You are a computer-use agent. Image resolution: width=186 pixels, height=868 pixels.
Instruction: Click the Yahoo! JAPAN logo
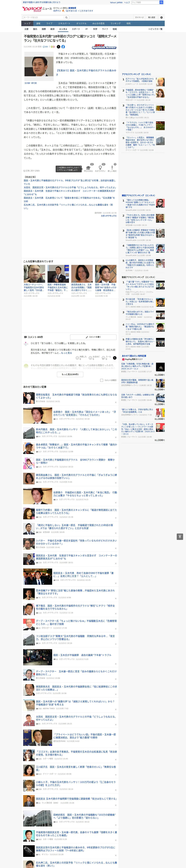point(32,9)
